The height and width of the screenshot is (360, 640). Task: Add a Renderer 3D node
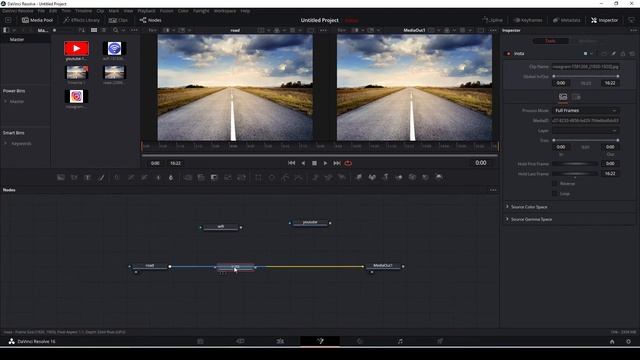439,178
